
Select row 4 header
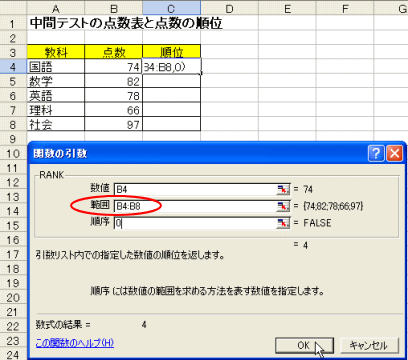(13, 67)
